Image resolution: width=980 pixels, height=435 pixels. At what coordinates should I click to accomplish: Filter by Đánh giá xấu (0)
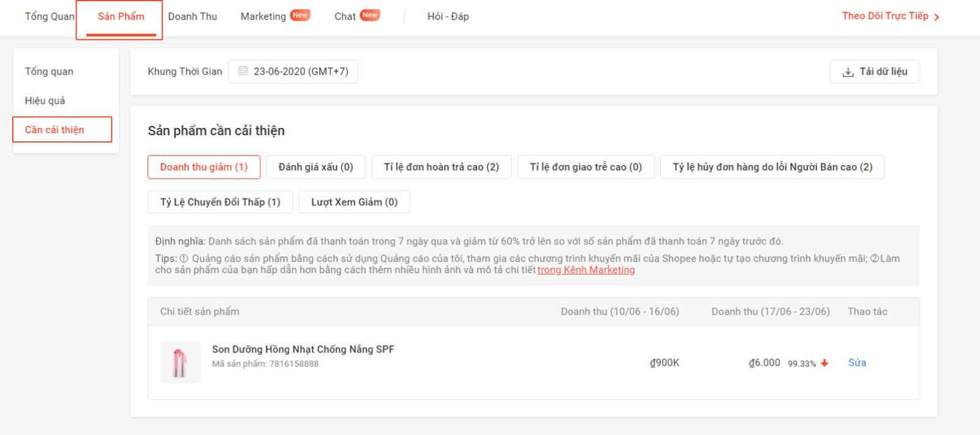315,167
